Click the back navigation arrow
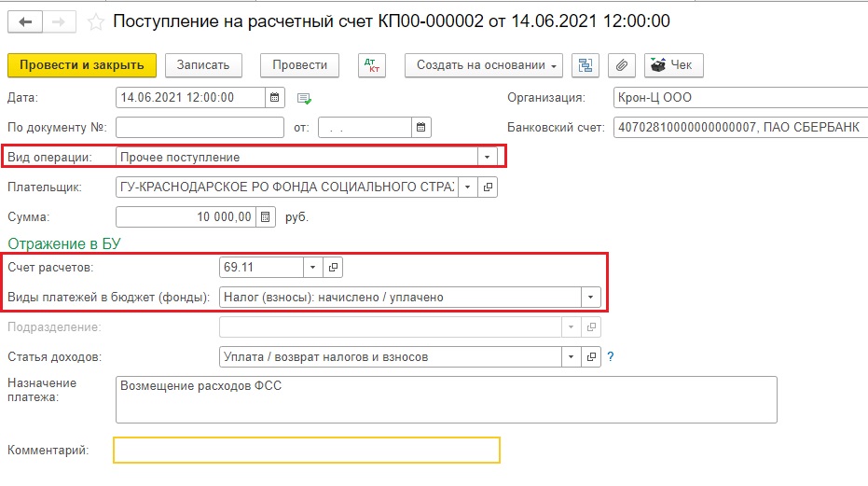The image size is (868, 486). click(25, 21)
